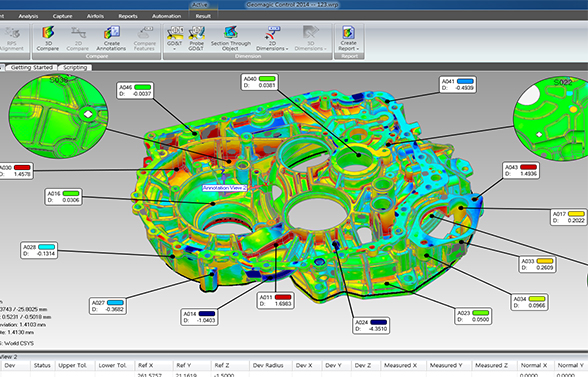Click the Annotation View 2 label
Screen dimensions: 588x377
(225, 188)
